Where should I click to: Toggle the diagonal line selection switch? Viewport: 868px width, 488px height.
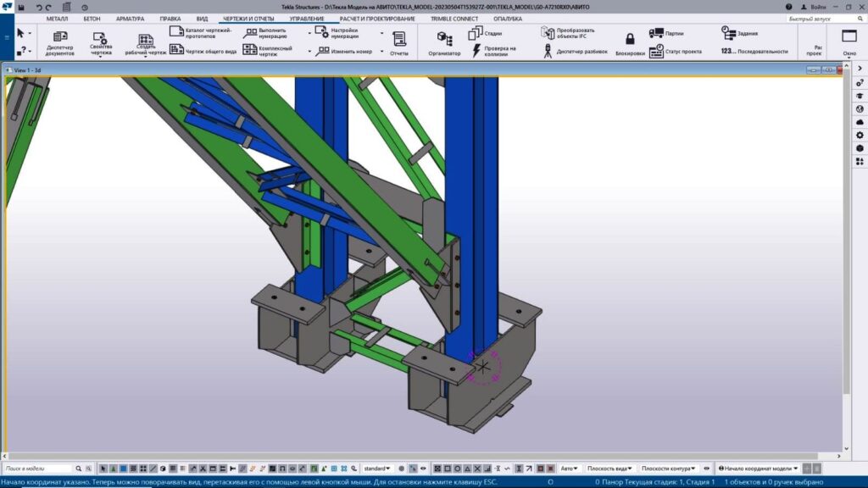(x=153, y=469)
